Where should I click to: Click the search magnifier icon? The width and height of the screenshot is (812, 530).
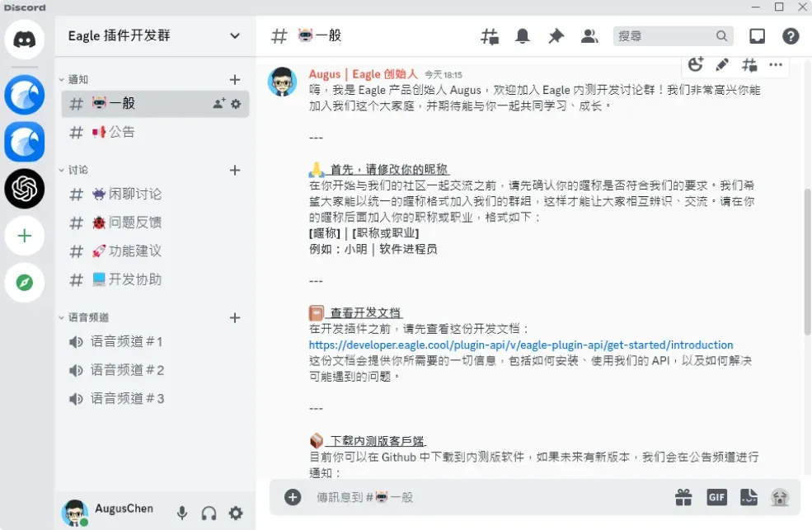click(x=721, y=36)
